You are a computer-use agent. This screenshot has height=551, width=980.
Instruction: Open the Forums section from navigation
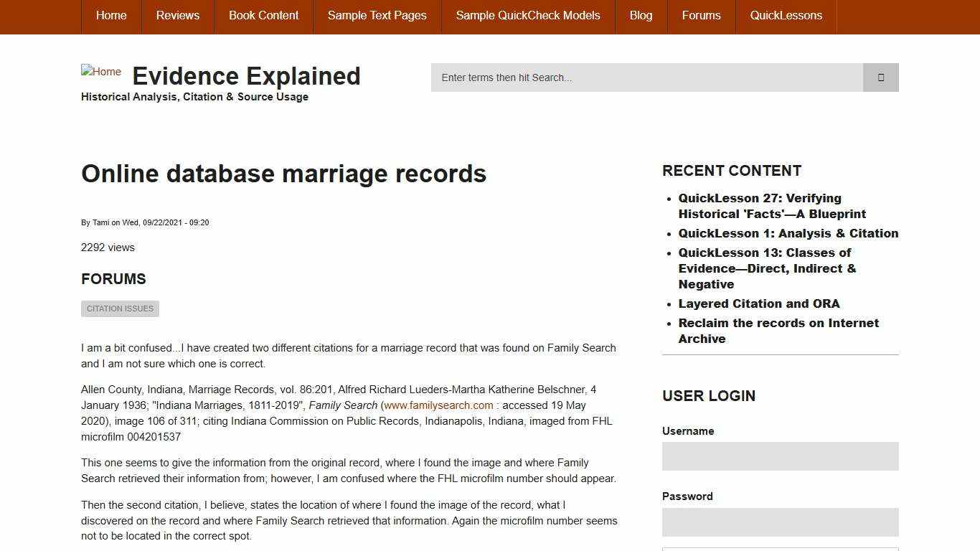click(701, 15)
